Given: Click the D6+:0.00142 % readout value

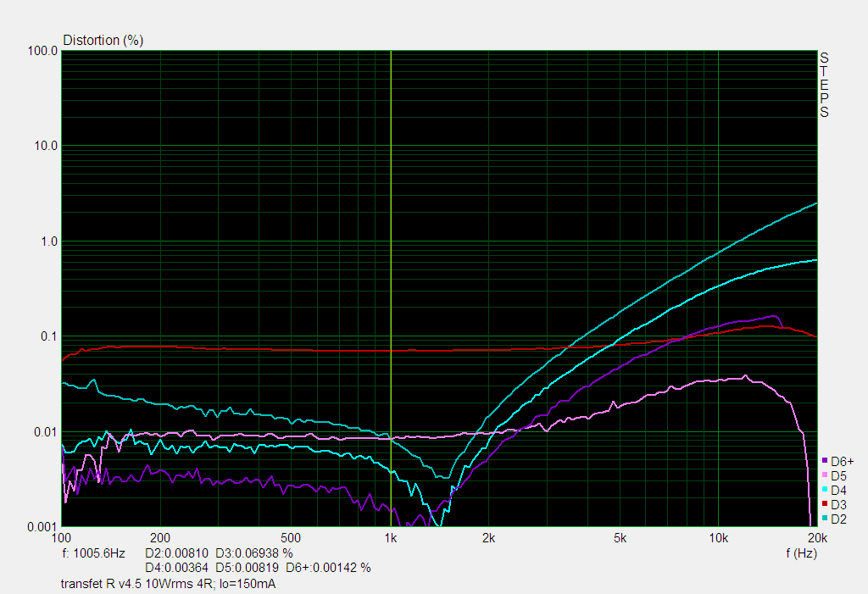Looking at the screenshot, I should (328, 568).
